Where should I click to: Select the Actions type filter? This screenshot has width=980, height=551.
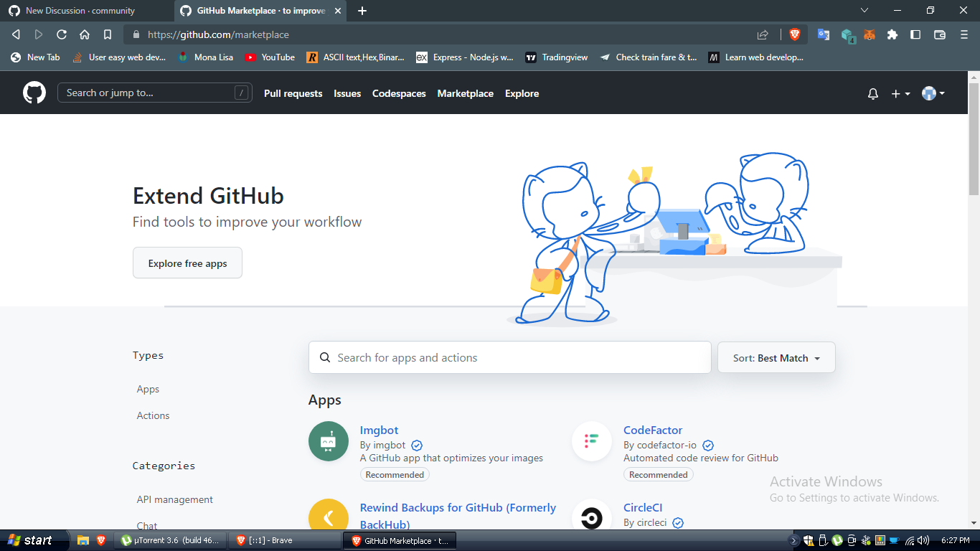click(x=153, y=415)
